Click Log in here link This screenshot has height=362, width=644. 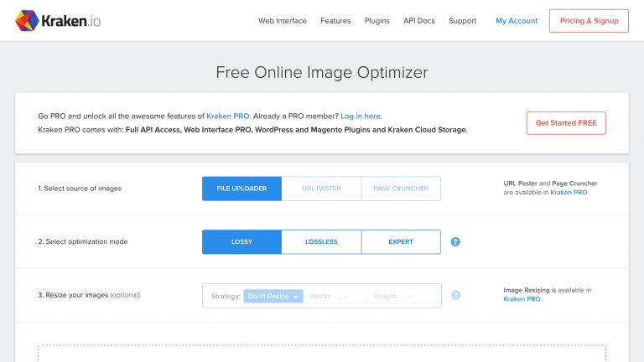click(361, 116)
